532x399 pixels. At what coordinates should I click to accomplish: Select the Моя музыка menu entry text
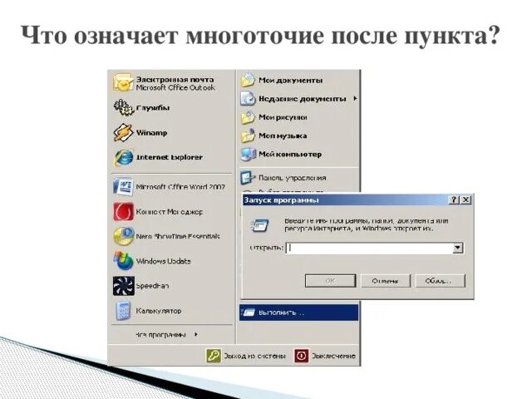[283, 135]
